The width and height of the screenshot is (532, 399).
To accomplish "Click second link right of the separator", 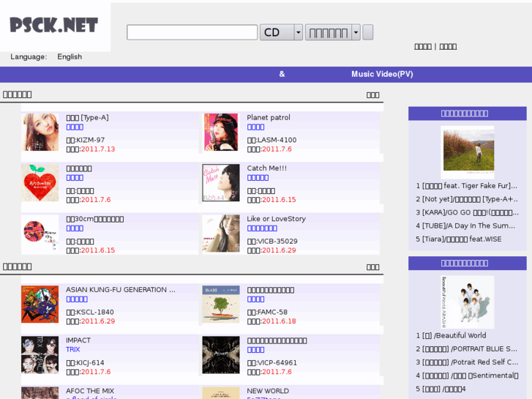I will 448,47.
